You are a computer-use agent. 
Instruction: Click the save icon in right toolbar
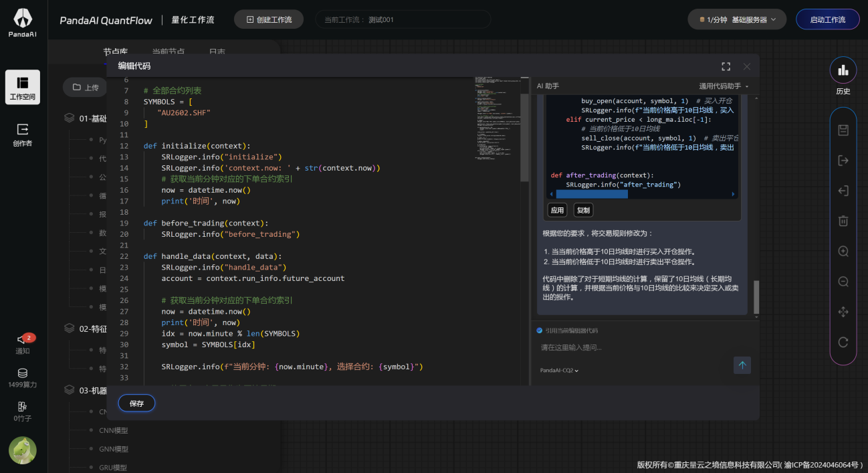point(843,130)
